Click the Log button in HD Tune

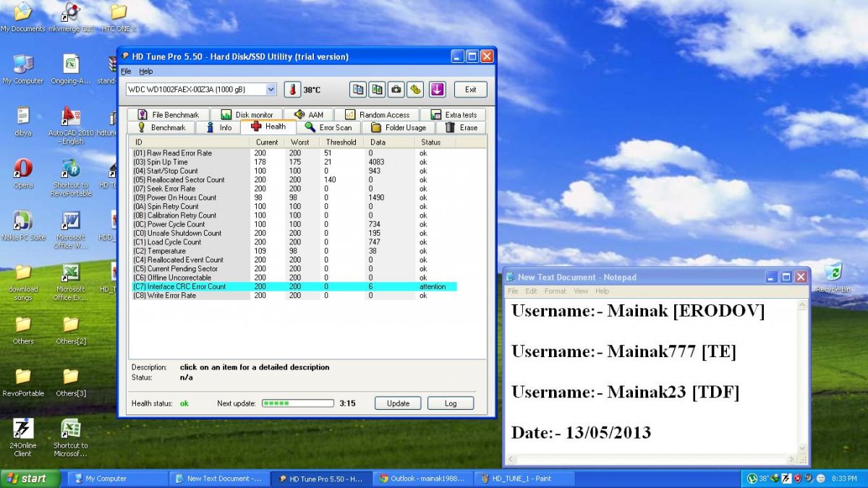click(x=451, y=403)
